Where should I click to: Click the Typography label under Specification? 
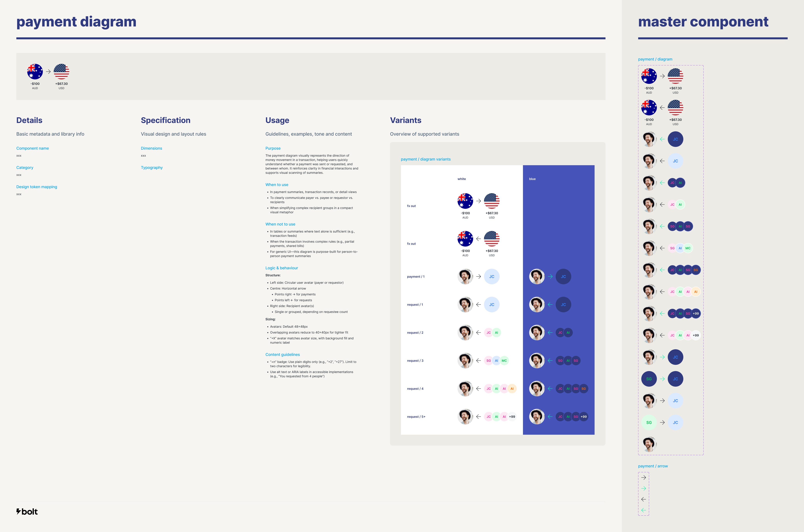click(152, 168)
